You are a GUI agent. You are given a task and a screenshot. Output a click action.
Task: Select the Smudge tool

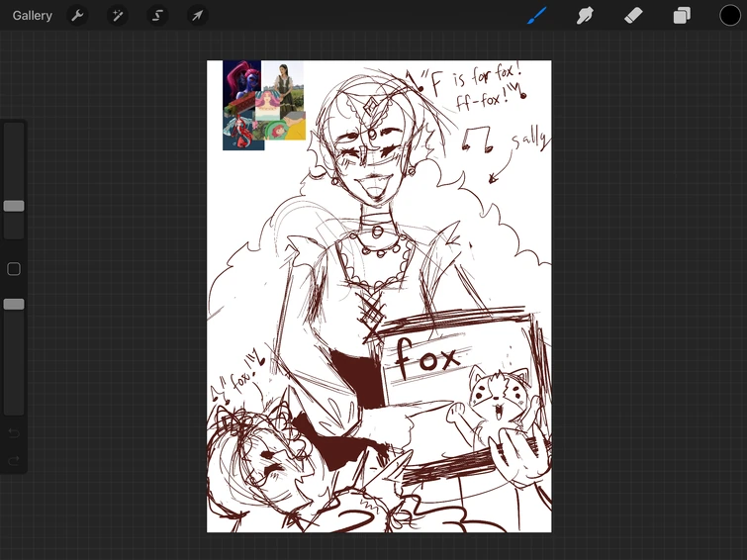[585, 16]
